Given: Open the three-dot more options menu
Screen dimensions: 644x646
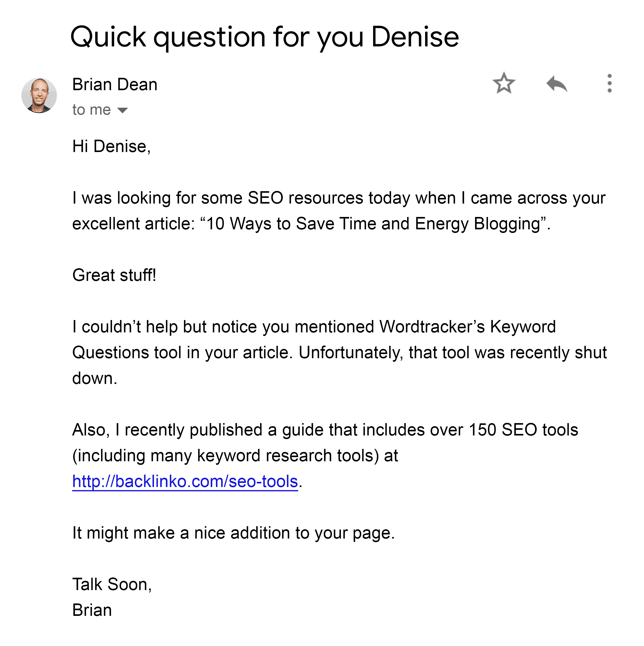Looking at the screenshot, I should pyautogui.click(x=609, y=83).
